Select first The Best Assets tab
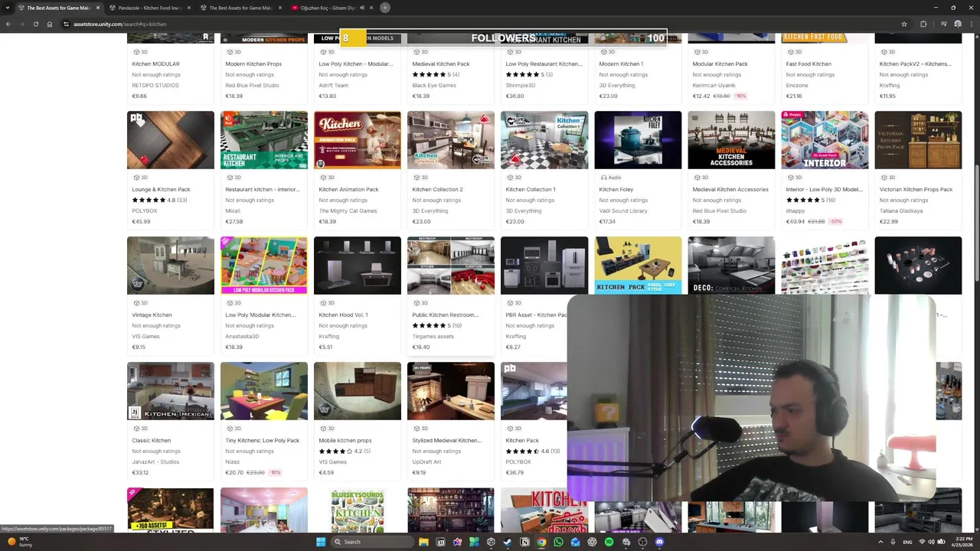The image size is (980, 551). click(x=58, y=8)
